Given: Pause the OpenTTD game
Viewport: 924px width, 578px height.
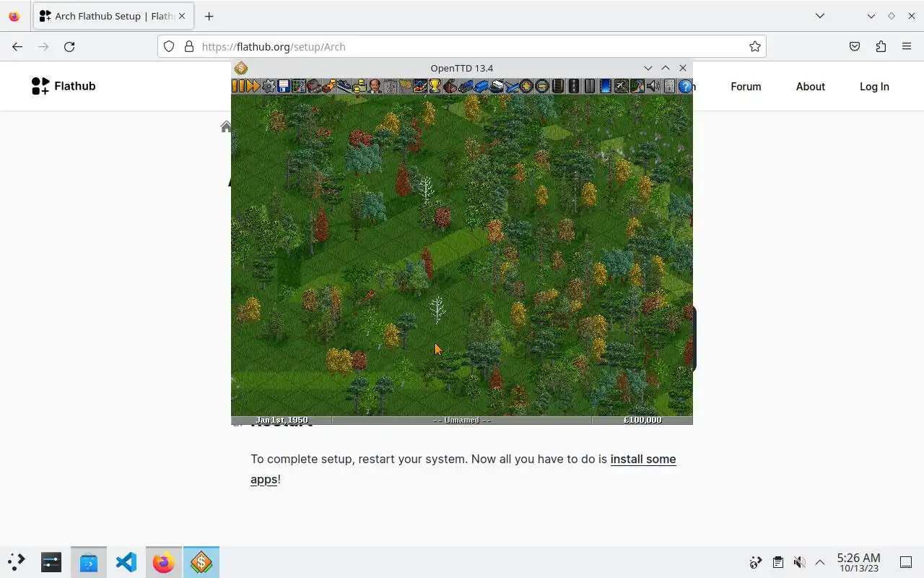Looking at the screenshot, I should 238,87.
